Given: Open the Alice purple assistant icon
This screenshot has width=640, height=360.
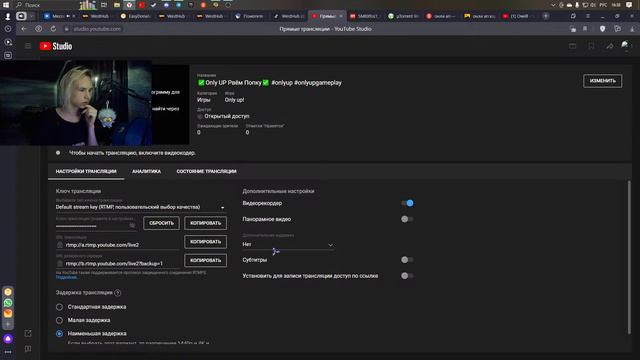Looking at the screenshot, I should 8,338.
